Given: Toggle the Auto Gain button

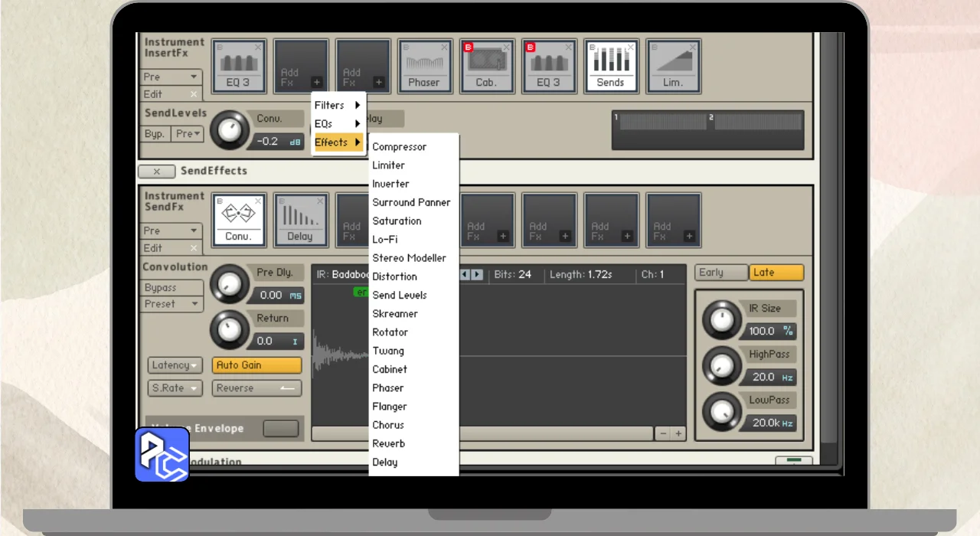Looking at the screenshot, I should tap(257, 365).
